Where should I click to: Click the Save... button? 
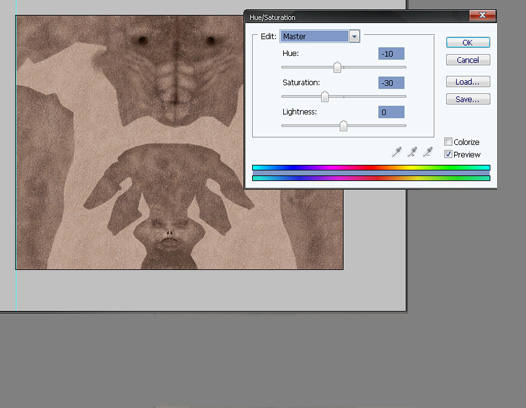pos(468,99)
